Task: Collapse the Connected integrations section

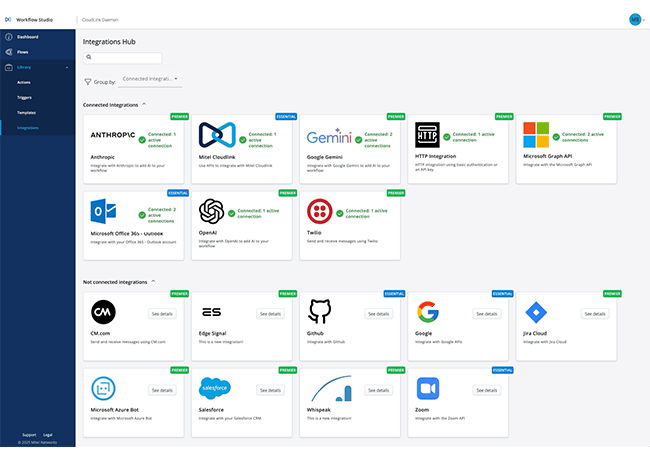Action: pyautogui.click(x=144, y=104)
